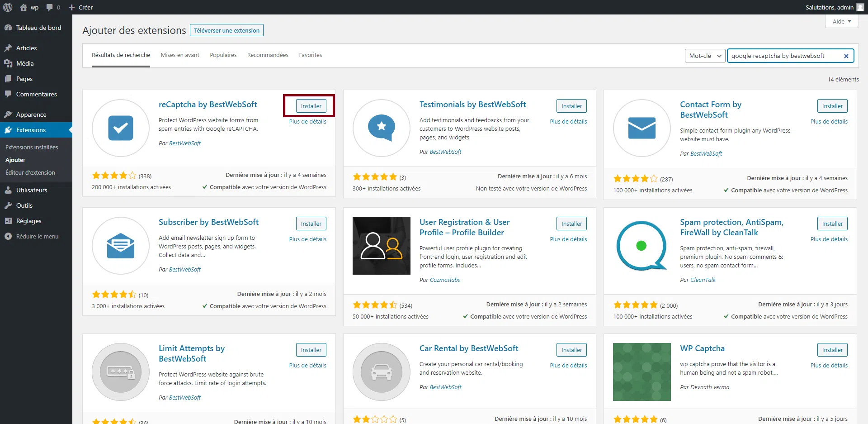The width and height of the screenshot is (868, 424).
Task: Open Éditeur d'extension submenu item
Action: (30, 172)
